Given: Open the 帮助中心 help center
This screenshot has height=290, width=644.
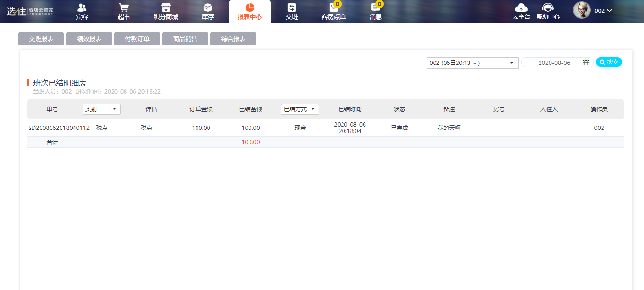Looking at the screenshot, I should click(x=548, y=11).
